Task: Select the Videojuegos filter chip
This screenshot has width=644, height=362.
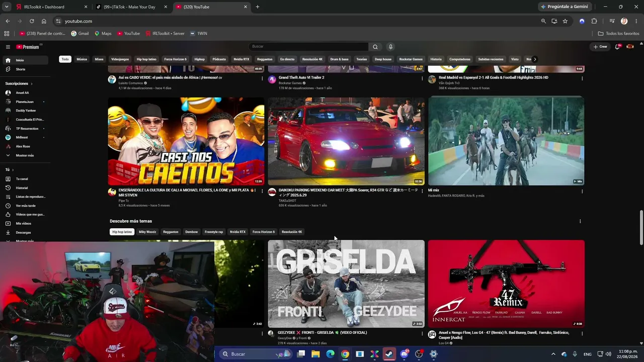Action: point(120,59)
